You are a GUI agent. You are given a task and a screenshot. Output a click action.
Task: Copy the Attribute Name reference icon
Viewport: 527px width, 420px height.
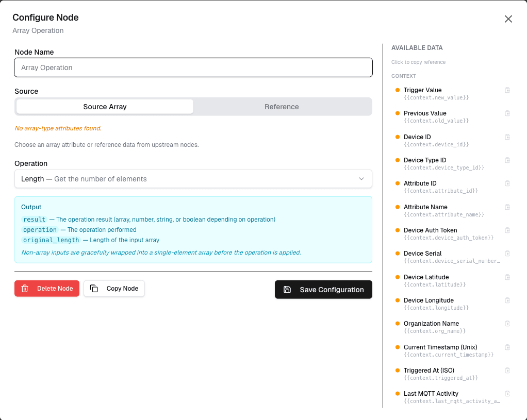click(x=507, y=207)
